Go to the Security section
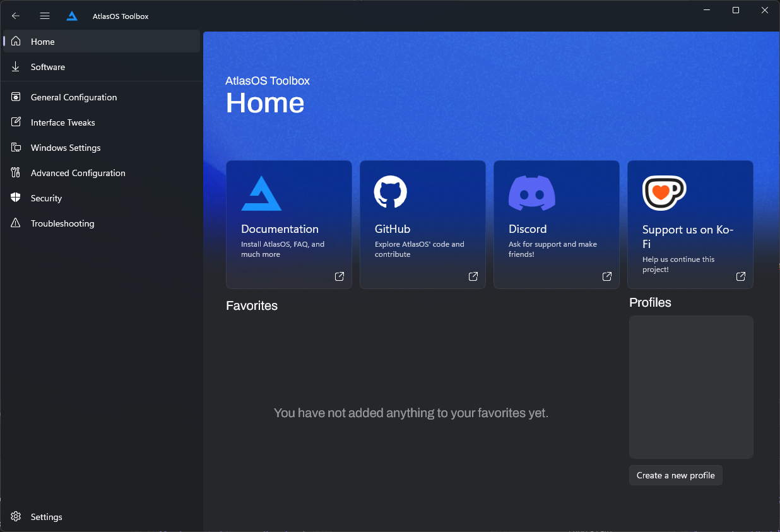The width and height of the screenshot is (780, 532). 102,198
